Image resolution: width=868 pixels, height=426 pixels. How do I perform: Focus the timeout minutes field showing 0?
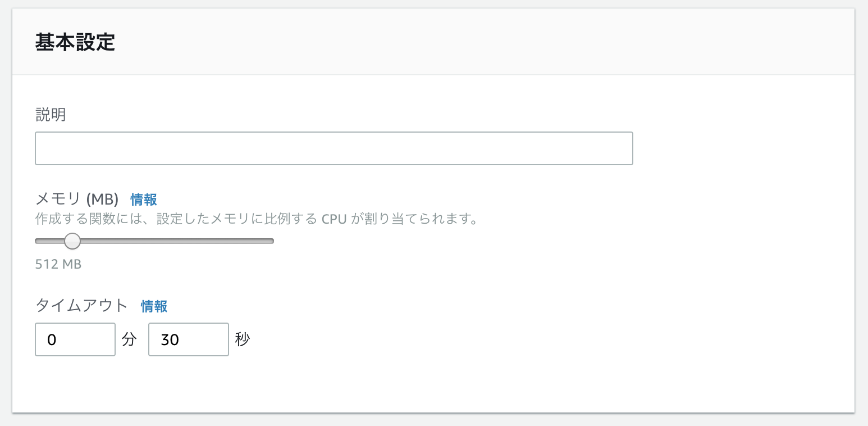tap(75, 339)
